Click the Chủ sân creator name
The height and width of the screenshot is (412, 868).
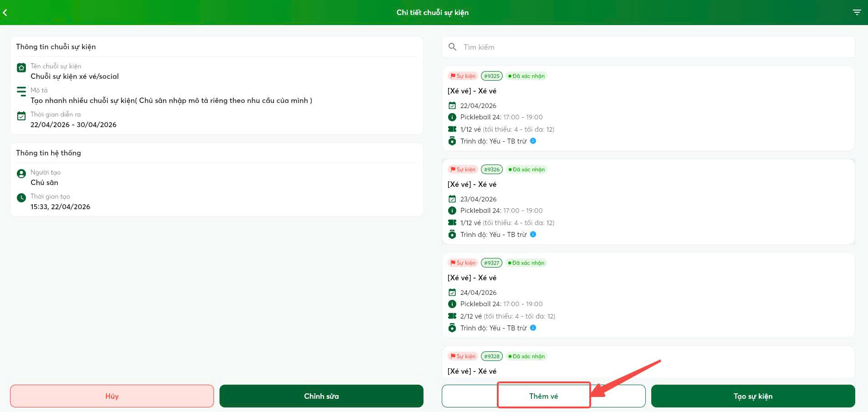[44, 183]
